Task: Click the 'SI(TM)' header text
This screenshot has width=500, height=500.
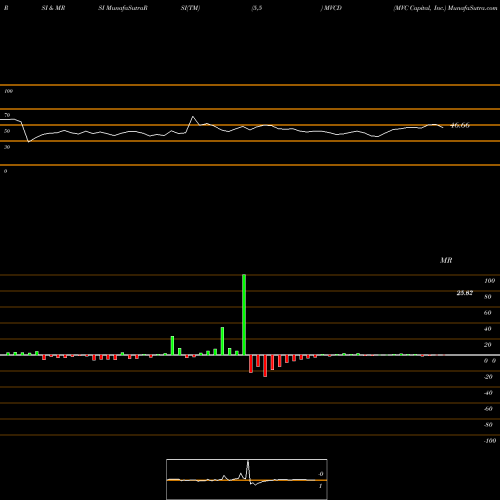Action: pos(190,8)
